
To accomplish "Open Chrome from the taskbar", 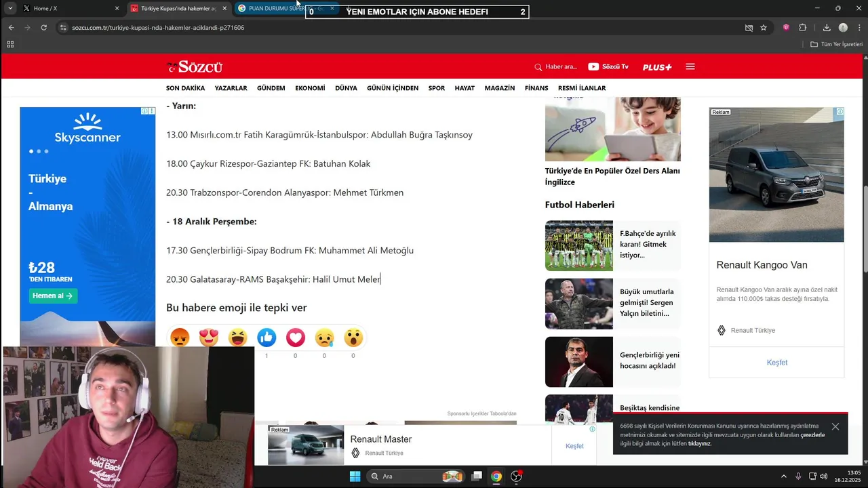I will click(496, 476).
